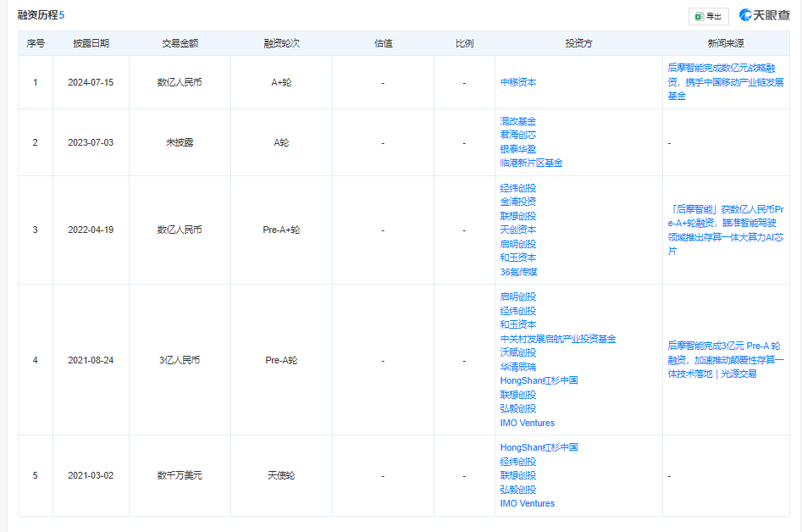Open the 天创资本 investor link

pyautogui.click(x=518, y=230)
